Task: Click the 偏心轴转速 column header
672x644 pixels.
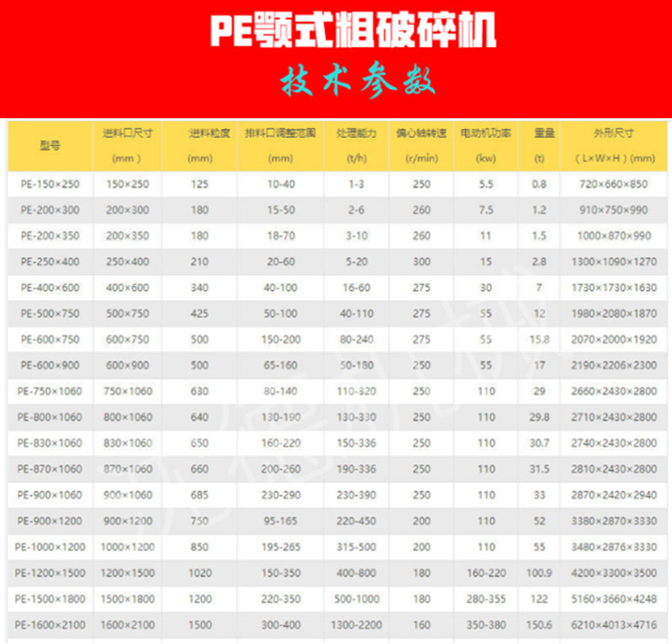Action: tap(421, 133)
